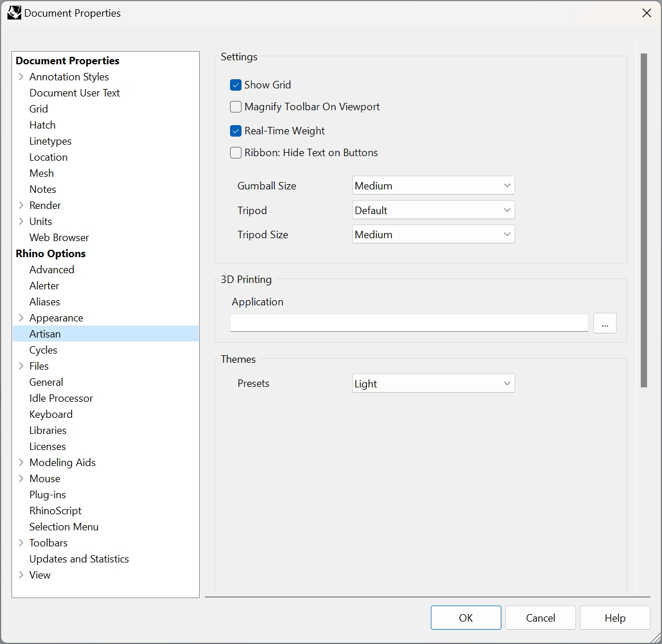
Task: Open the Plug-ins options page
Action: point(48,495)
